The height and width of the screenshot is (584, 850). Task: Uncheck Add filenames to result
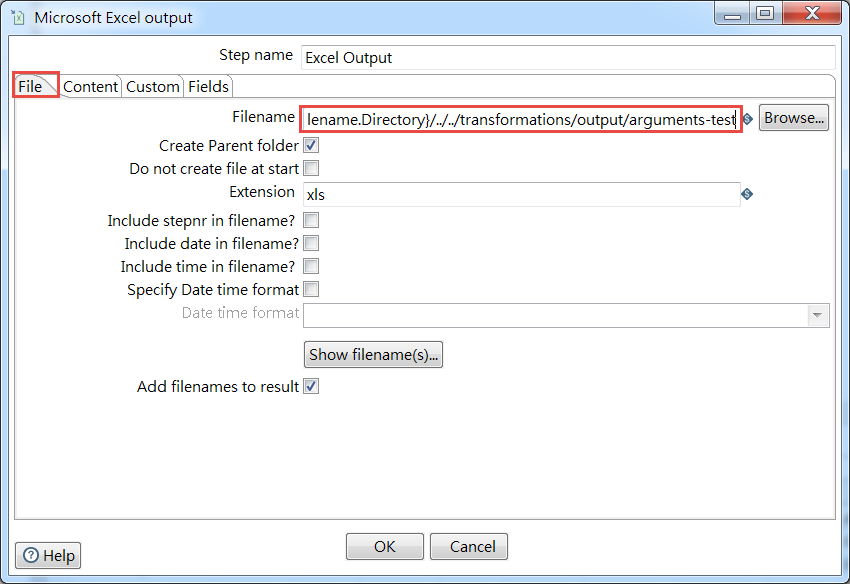pyautogui.click(x=311, y=386)
